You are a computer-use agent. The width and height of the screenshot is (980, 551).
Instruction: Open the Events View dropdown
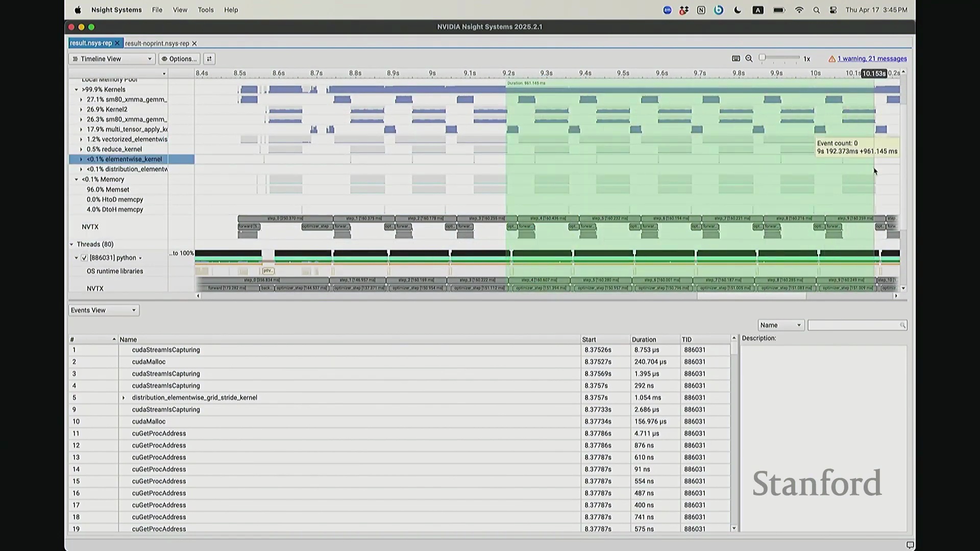[x=104, y=310]
